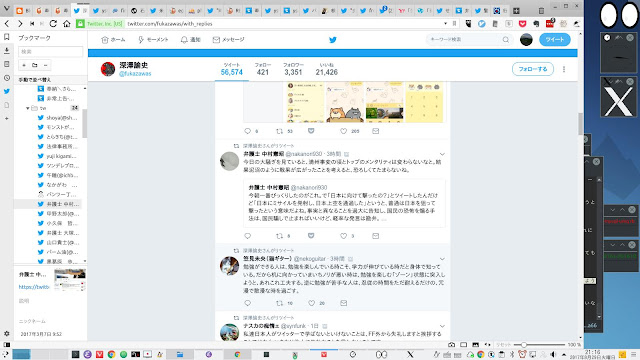The width and height of the screenshot is (640, 360).
Task: Toggle tab tiling icon in status bar
Action: [x=464, y=345]
